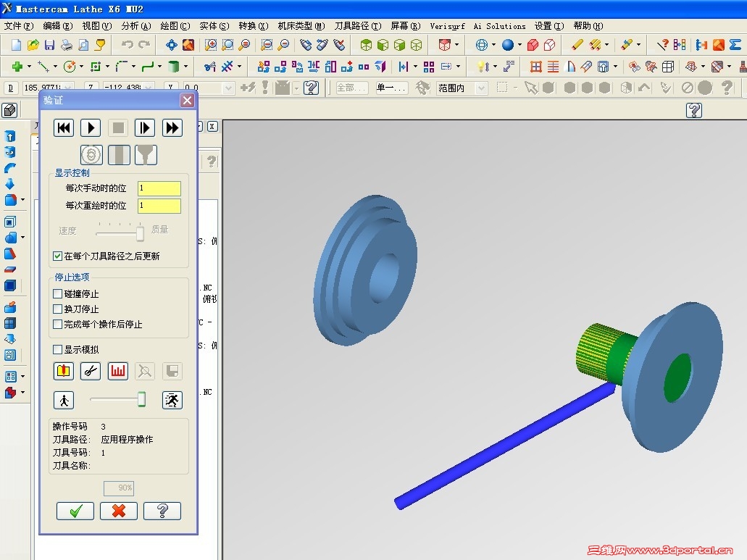
Task: Click the blue up-arrow sidebar icon
Action: [x=10, y=136]
